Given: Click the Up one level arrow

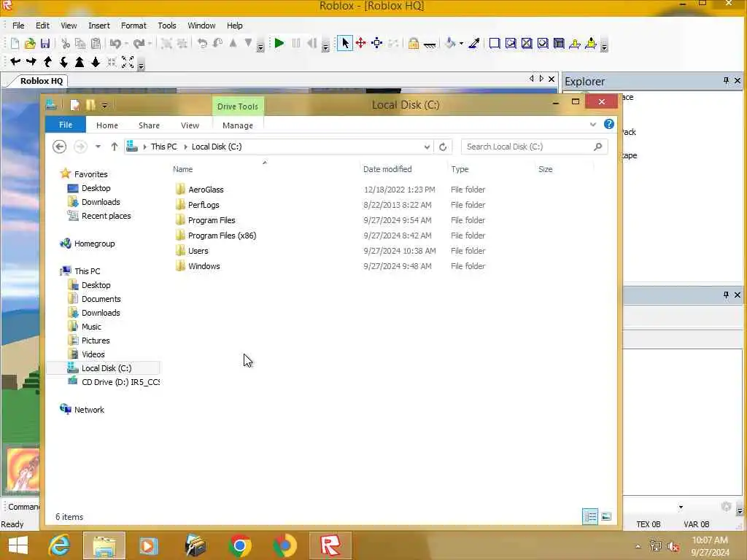Looking at the screenshot, I should coord(115,147).
